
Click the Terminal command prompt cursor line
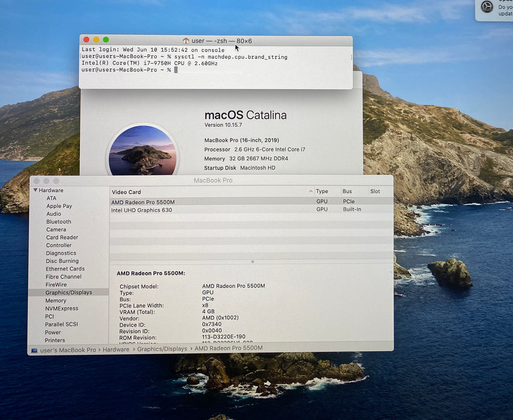(129, 70)
